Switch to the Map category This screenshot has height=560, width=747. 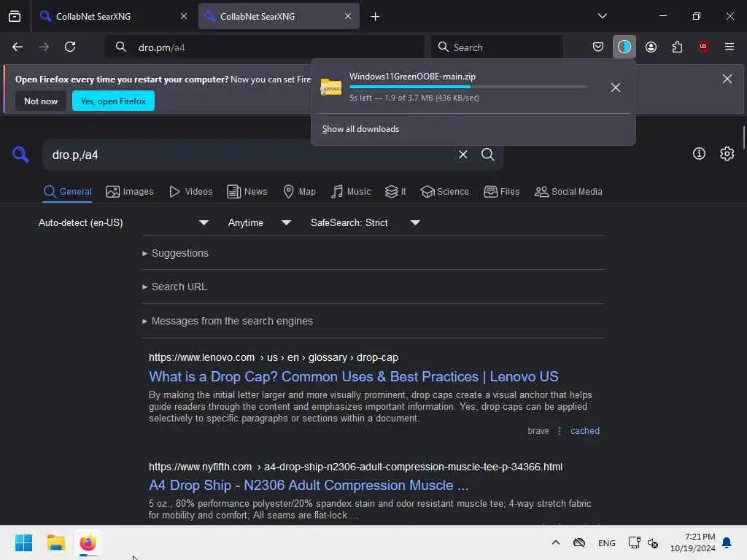(300, 192)
